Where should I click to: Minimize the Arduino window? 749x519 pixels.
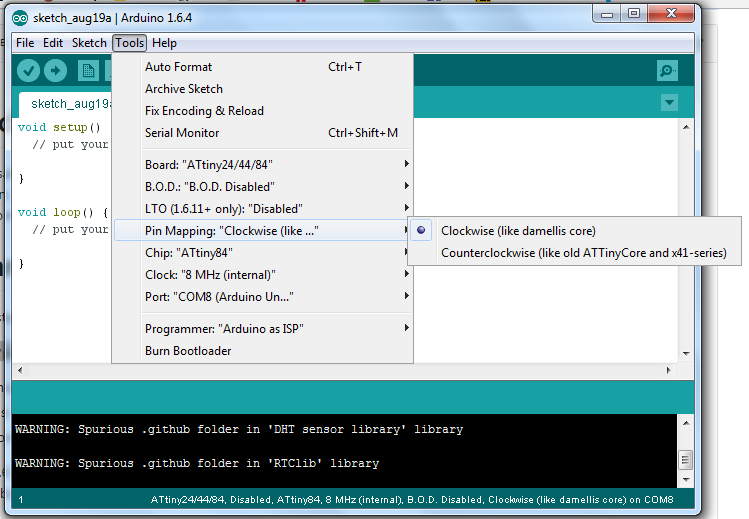pyautogui.click(x=607, y=14)
